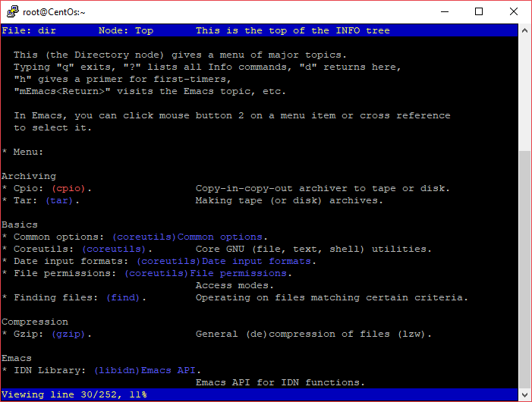Click the 'Compression' section heading

[x=35, y=322]
